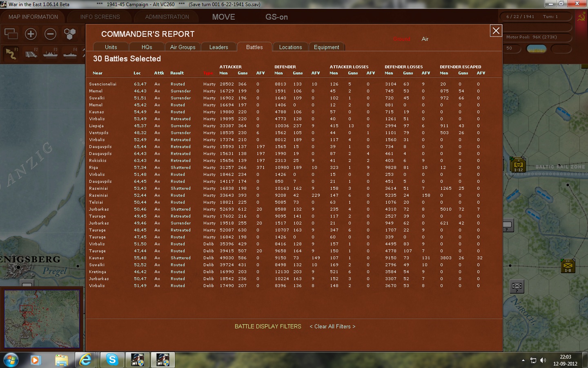Switch to the HQs tab

(147, 47)
